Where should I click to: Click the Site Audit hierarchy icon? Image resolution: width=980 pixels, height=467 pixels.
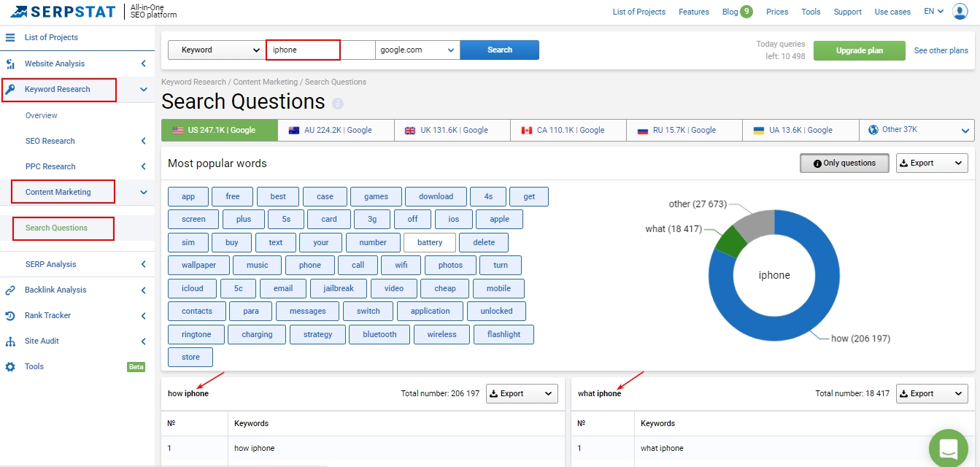10,341
